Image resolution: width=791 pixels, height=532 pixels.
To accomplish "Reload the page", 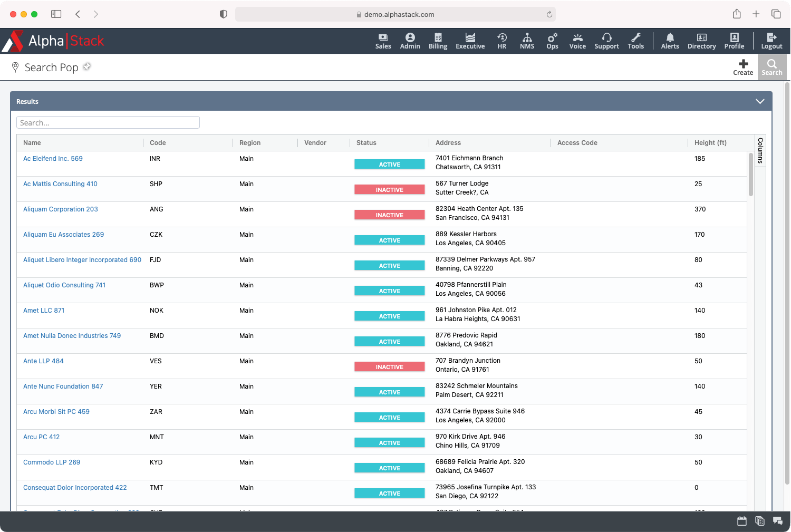I will pos(549,14).
